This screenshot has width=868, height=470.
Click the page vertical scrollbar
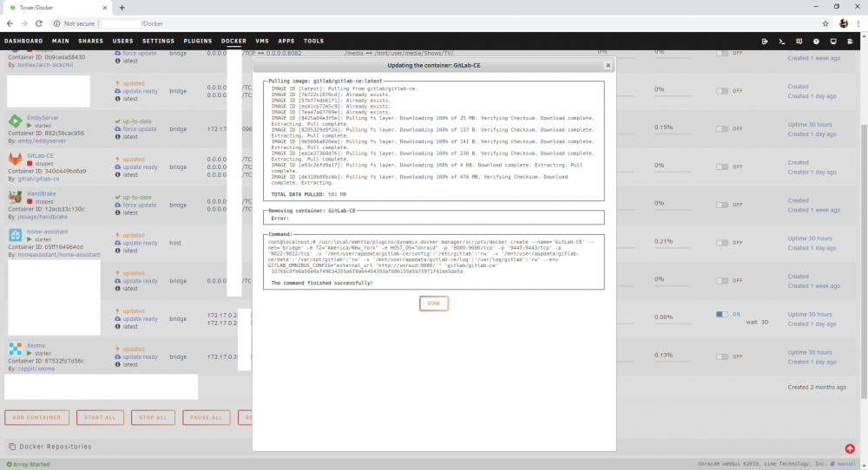[865, 260]
